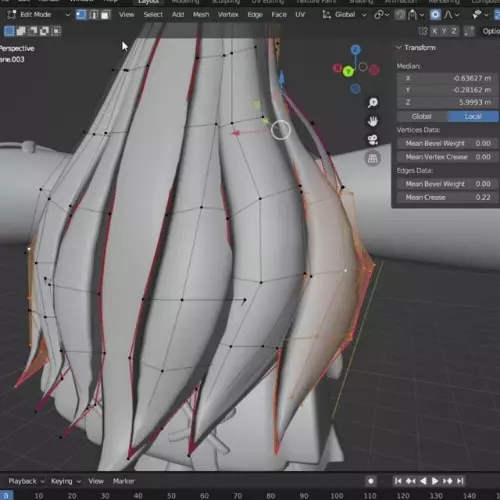Screen dimensions: 500x500
Task: Choose the Extend Selection mode icon
Action: pyautogui.click(x=21, y=31)
